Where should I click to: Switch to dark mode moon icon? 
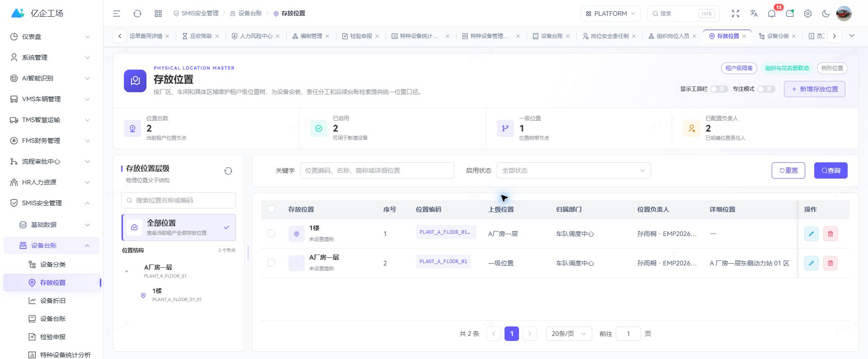point(826,14)
